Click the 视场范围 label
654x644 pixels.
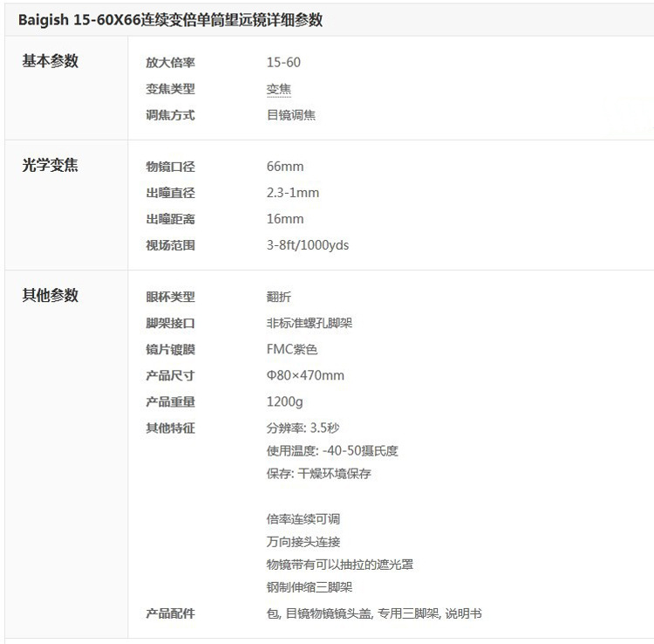click(x=170, y=245)
